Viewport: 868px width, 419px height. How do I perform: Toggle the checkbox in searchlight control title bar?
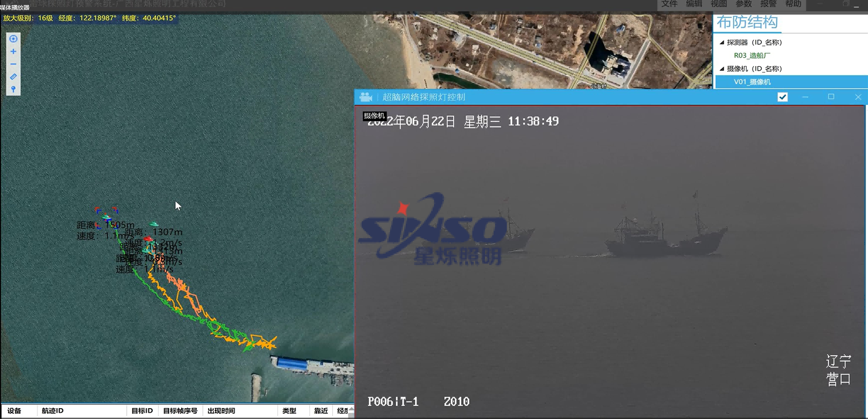[x=782, y=97]
